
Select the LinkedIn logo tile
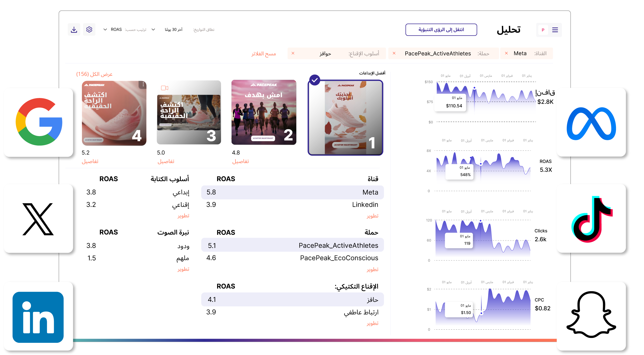39,316
